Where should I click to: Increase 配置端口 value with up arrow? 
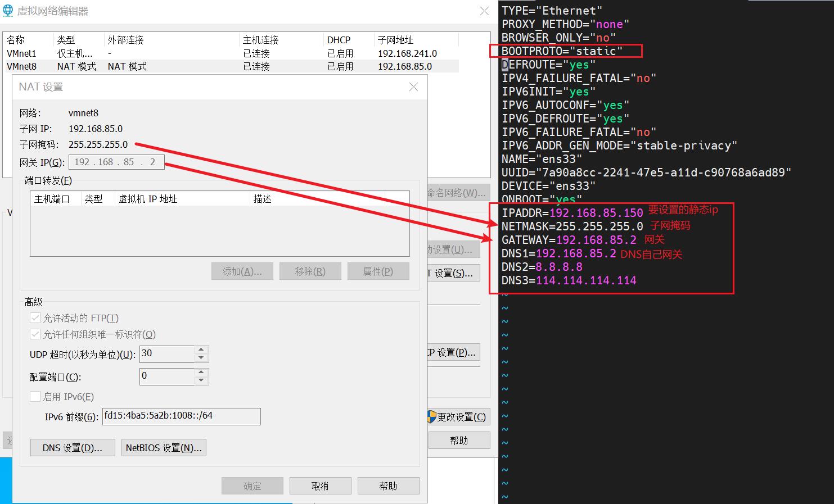point(201,373)
